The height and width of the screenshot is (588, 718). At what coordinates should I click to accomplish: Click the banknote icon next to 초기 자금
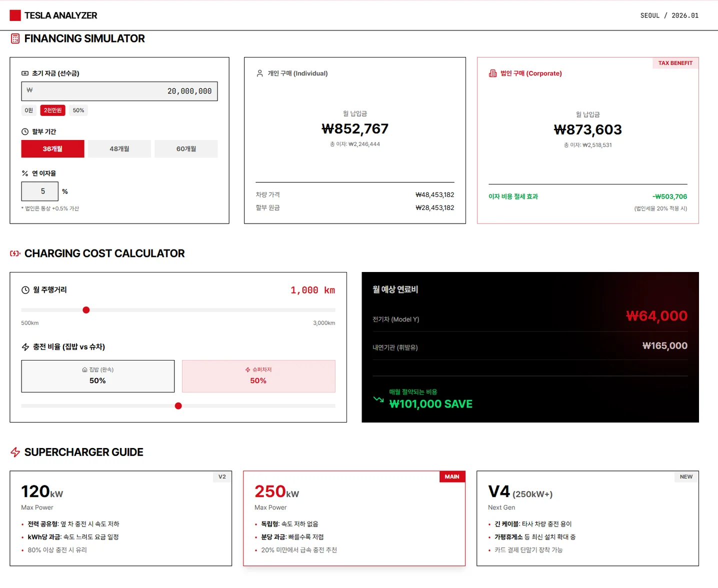click(25, 73)
